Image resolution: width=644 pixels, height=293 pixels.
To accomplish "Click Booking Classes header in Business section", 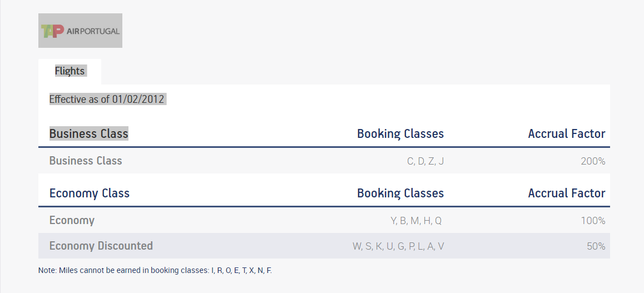I will tap(400, 134).
